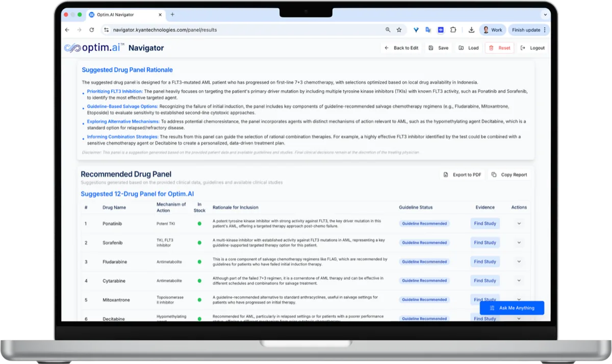Click the macOS green fullscreen window button
Screen dimensions: 612x364
point(80,15)
